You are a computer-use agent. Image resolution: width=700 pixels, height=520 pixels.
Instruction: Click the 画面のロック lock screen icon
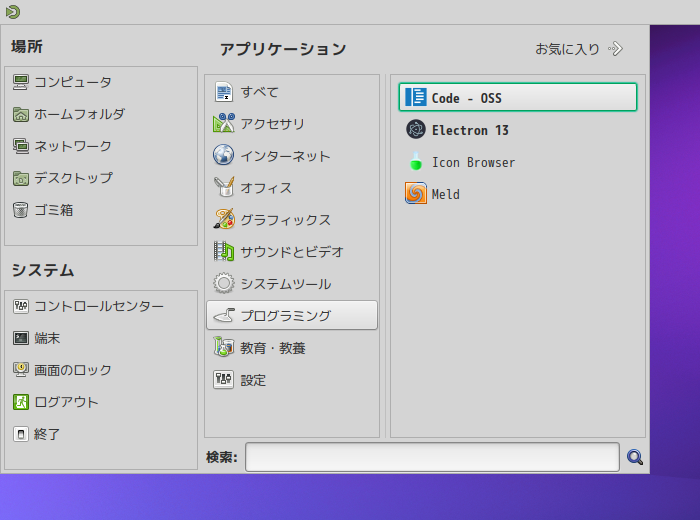point(21,370)
